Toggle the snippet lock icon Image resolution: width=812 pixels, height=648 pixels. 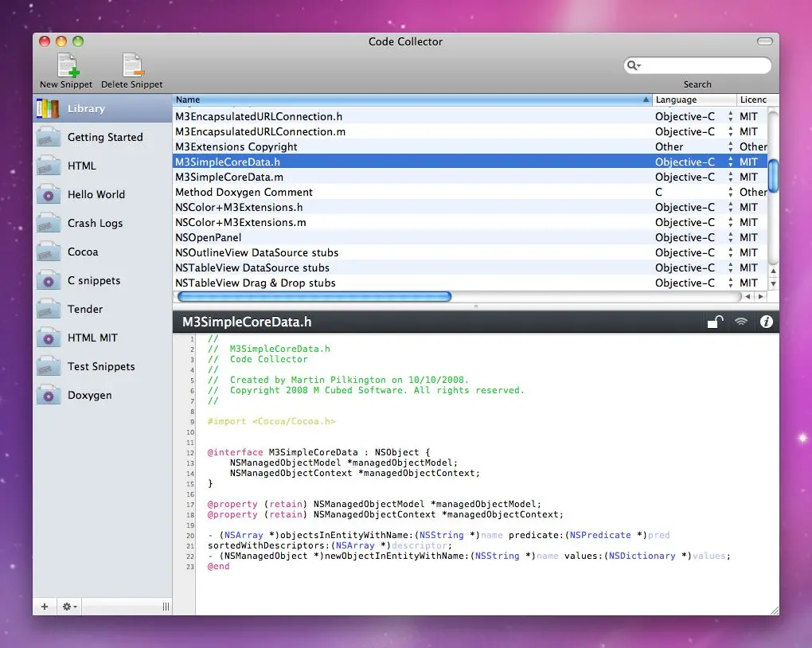[x=715, y=322]
